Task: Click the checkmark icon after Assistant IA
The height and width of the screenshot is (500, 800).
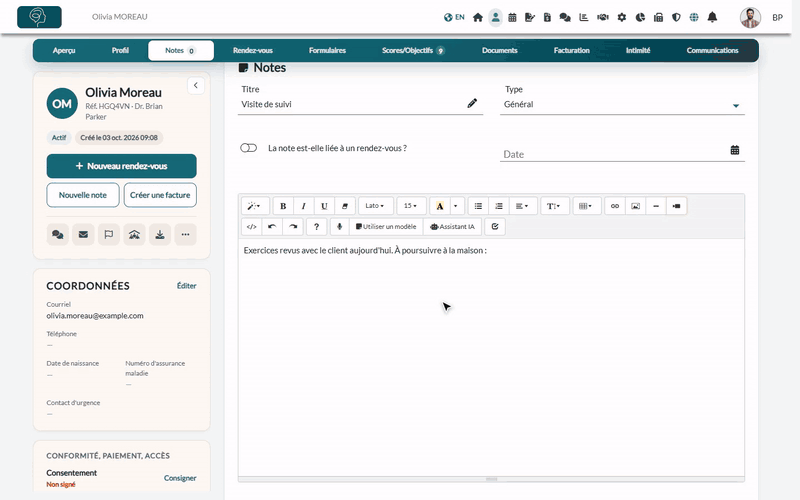Action: tap(495, 227)
